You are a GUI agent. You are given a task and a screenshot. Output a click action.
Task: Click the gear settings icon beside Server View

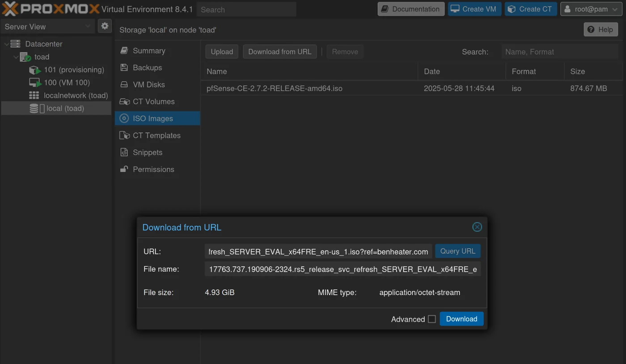click(x=105, y=26)
